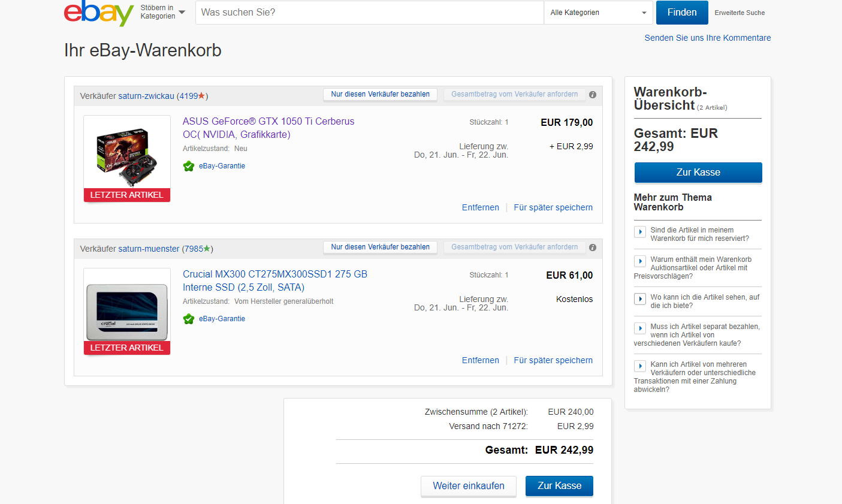Open Erweiterte Suche link
The image size is (842, 504).
click(x=740, y=13)
